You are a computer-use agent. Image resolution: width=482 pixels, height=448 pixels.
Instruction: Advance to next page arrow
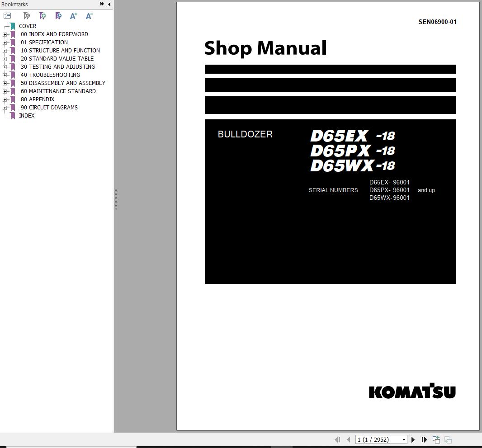point(413,439)
